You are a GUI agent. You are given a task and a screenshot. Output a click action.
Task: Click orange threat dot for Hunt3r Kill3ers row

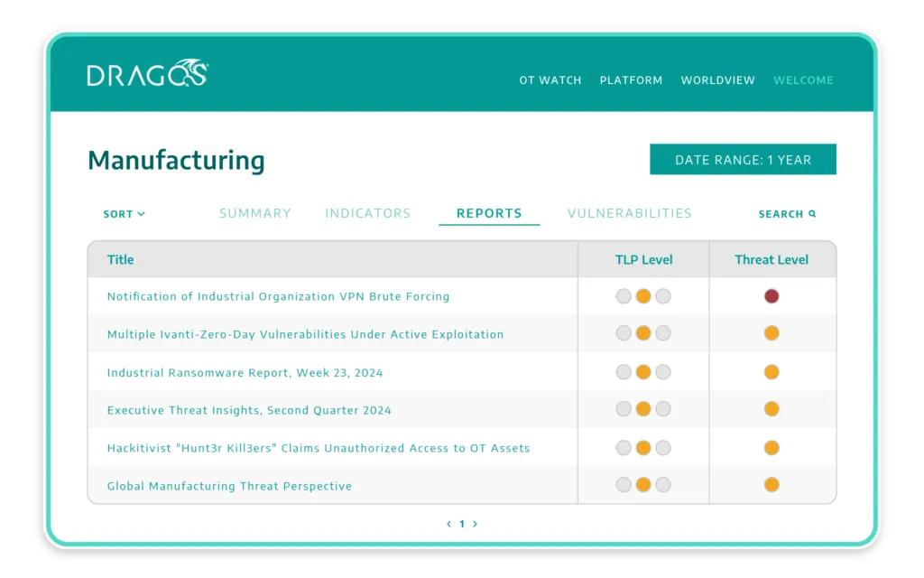[772, 448]
